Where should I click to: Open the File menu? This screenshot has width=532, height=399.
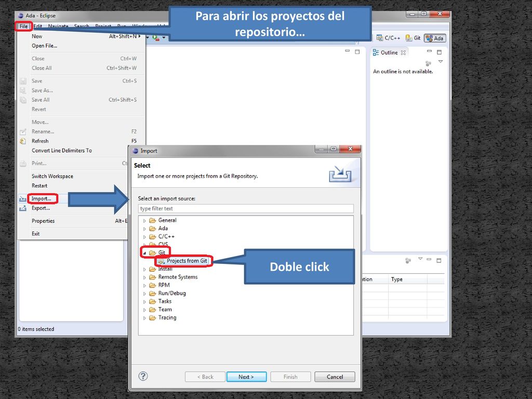(23, 26)
